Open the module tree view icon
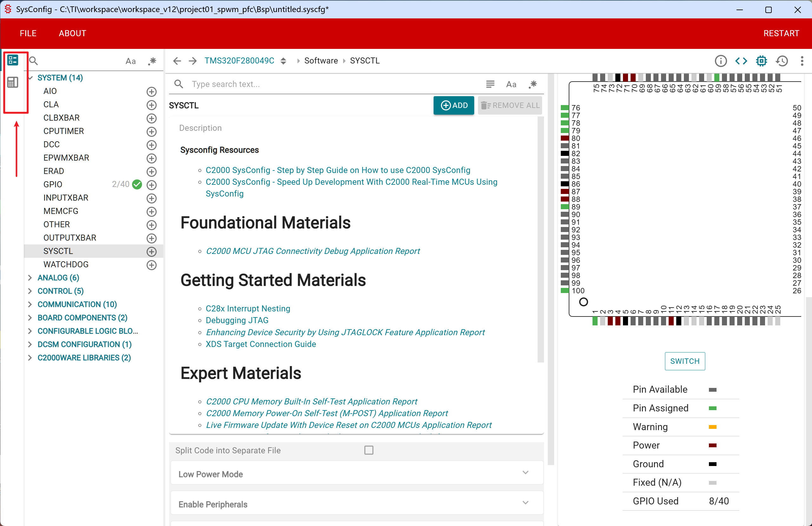812x526 pixels. [x=13, y=60]
